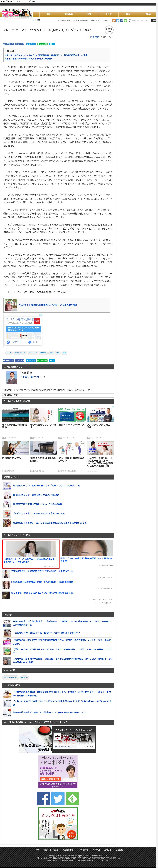
Task: Click the Facebook icon in header
Action: 122,21
